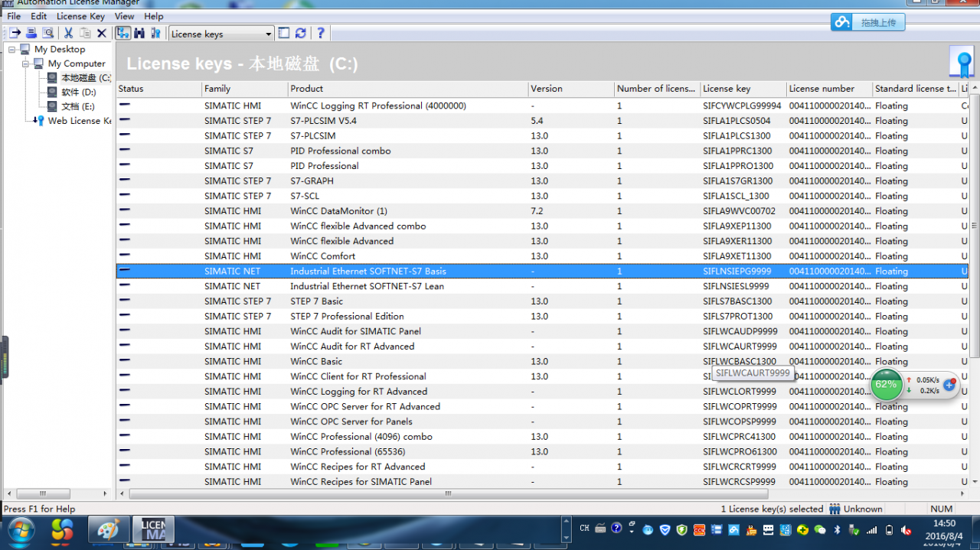Image resolution: width=980 pixels, height=550 pixels.
Task: Select My Desktop in the tree
Action: [60, 49]
